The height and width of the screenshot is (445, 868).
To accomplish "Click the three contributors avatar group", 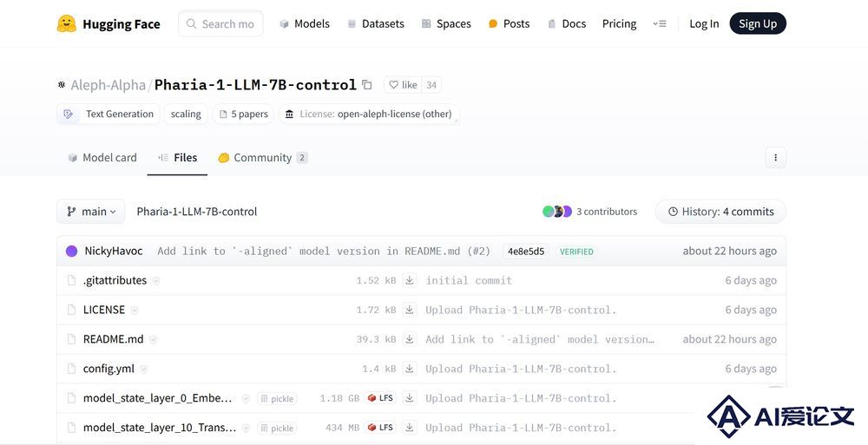I will [x=557, y=212].
